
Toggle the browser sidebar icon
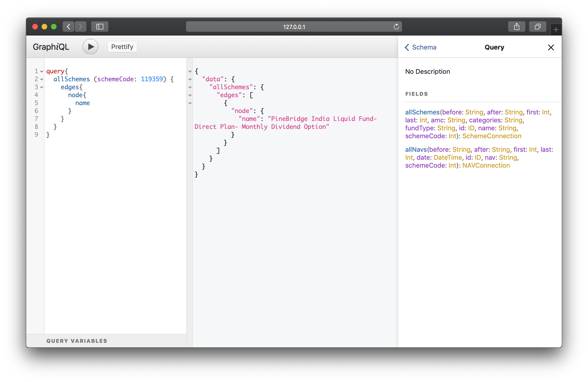[x=100, y=27]
